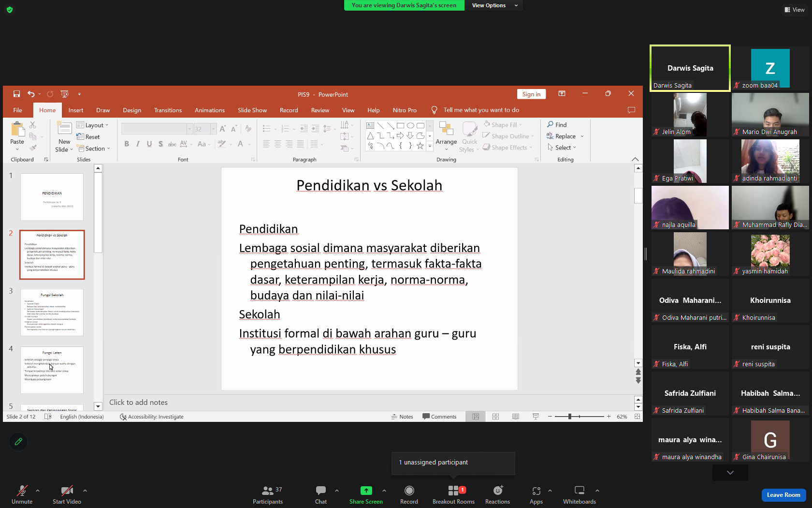The image size is (812, 508).
Task: Open the Slide Show tab
Action: point(252,110)
